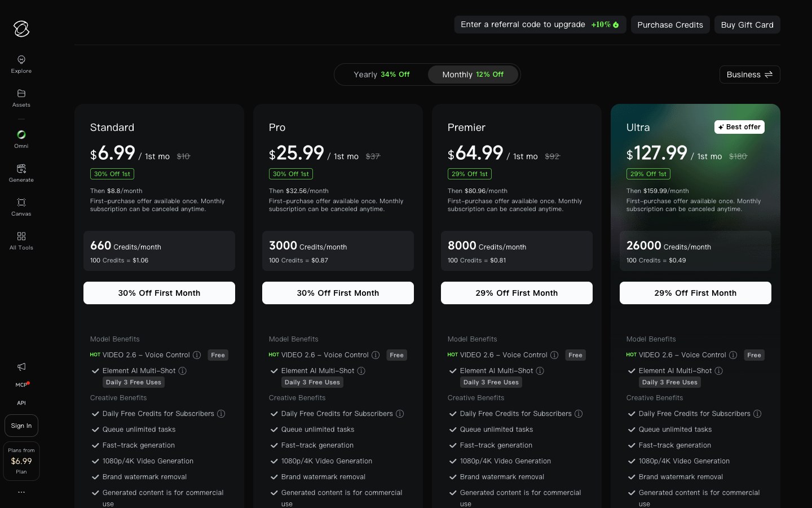Open the Canvas tool
The image size is (812, 508).
coord(21,207)
